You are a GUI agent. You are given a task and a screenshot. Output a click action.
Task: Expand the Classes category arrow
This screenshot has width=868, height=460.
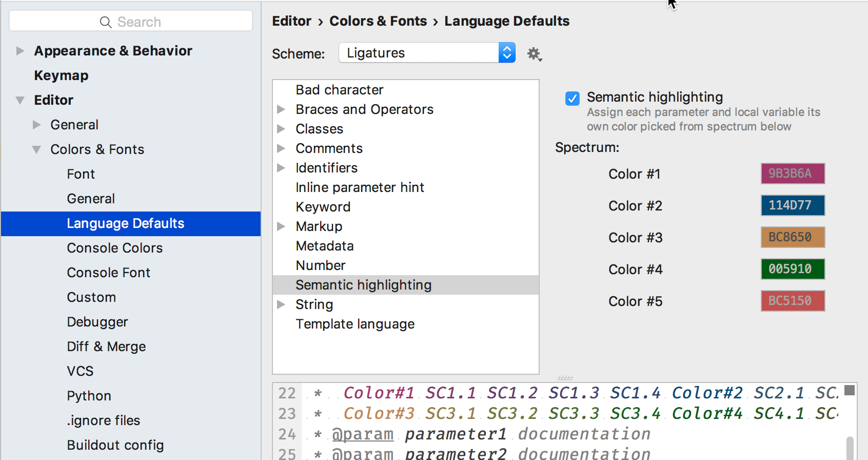pos(281,129)
